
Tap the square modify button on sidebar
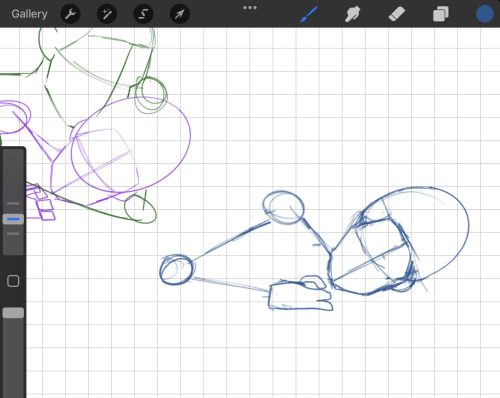13,281
